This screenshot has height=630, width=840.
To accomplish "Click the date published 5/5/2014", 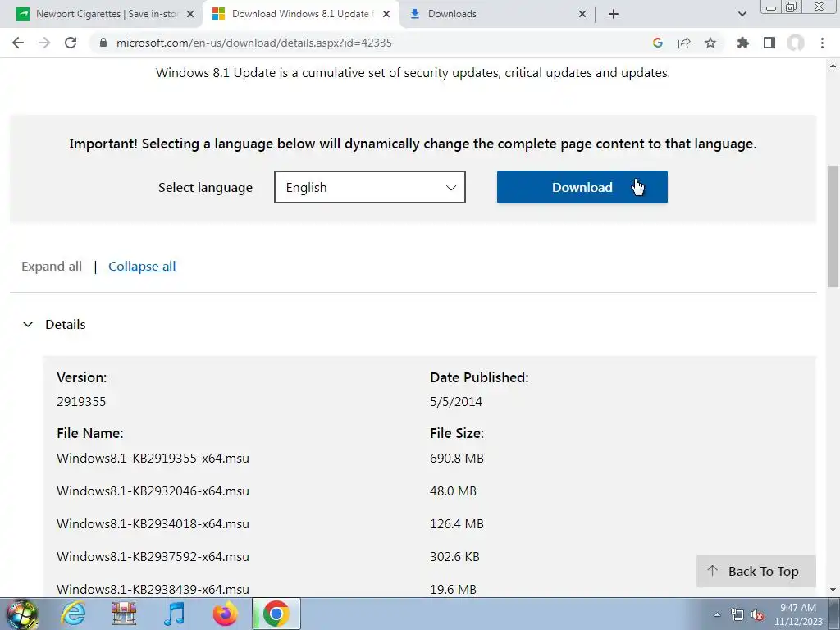I will pyautogui.click(x=456, y=401).
